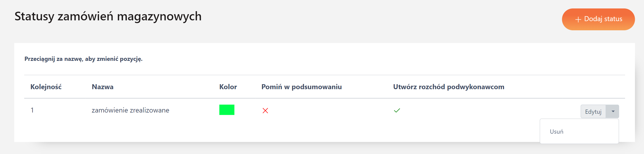Select Usuń from the dropdown menu

tap(556, 131)
